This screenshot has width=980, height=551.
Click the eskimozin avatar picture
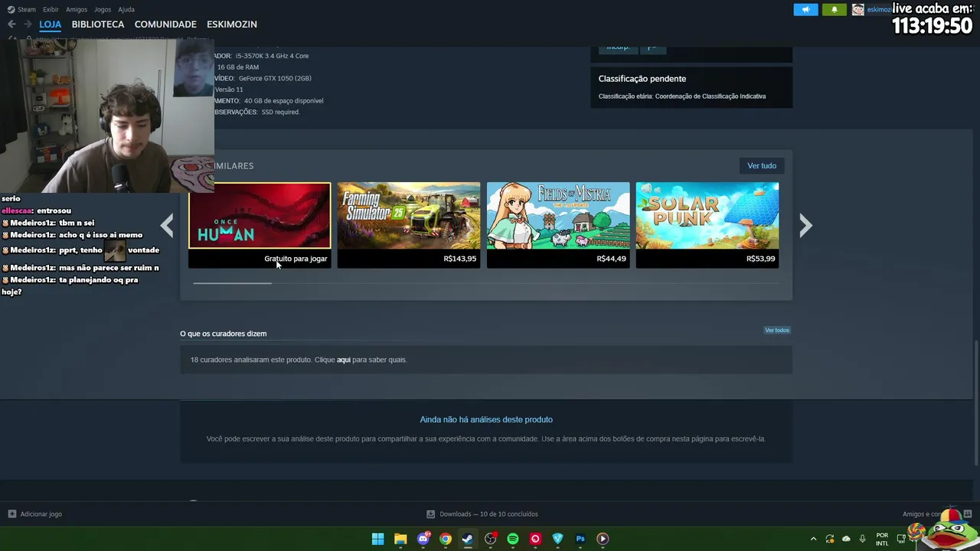[x=858, y=9]
